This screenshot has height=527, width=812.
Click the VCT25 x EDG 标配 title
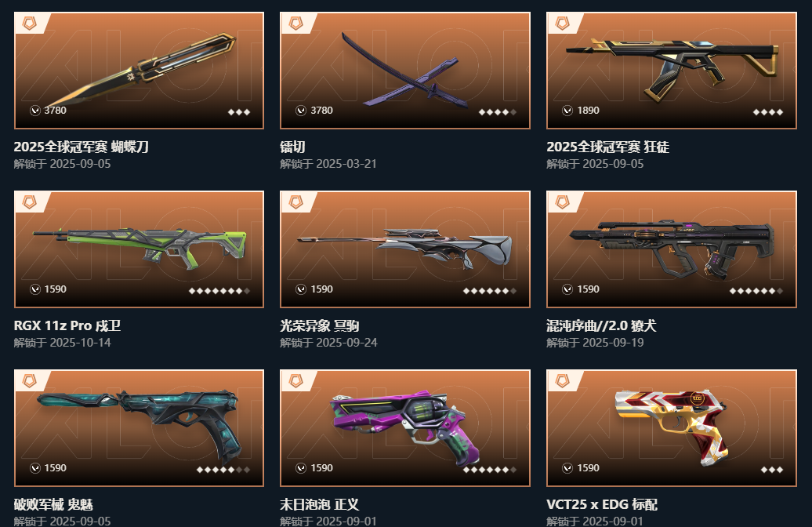point(602,504)
